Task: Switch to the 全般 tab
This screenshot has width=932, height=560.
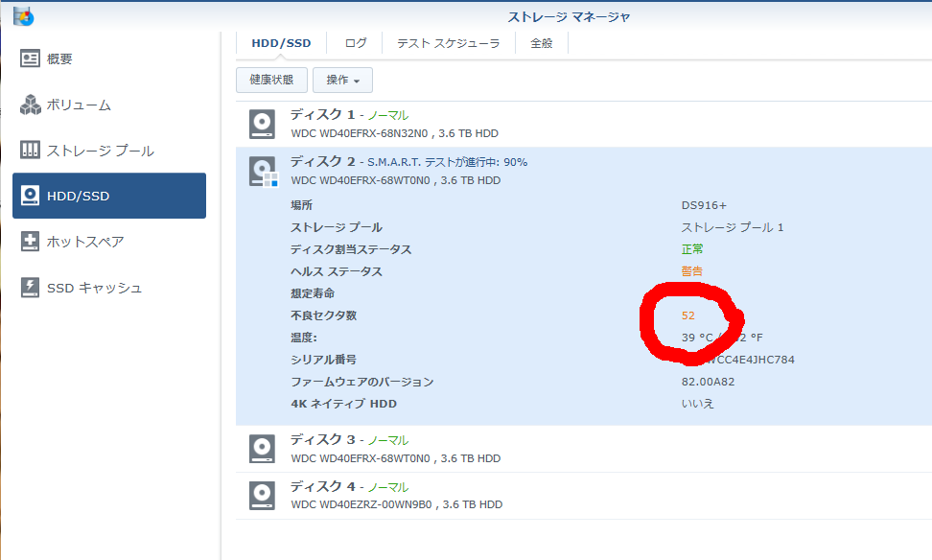Action: tap(542, 43)
